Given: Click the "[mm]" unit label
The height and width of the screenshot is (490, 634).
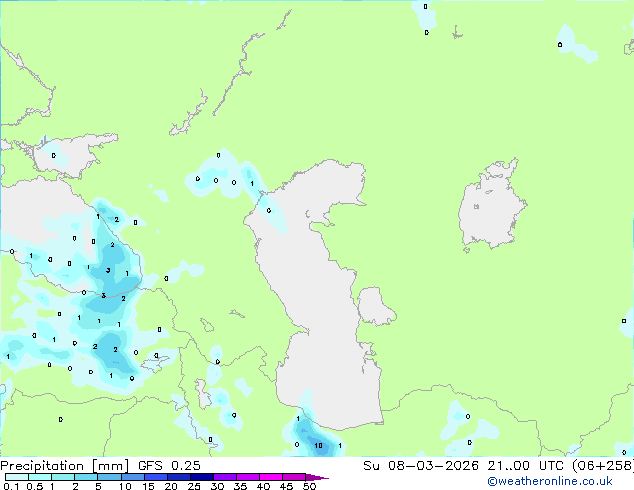Looking at the screenshot, I should point(110,466).
